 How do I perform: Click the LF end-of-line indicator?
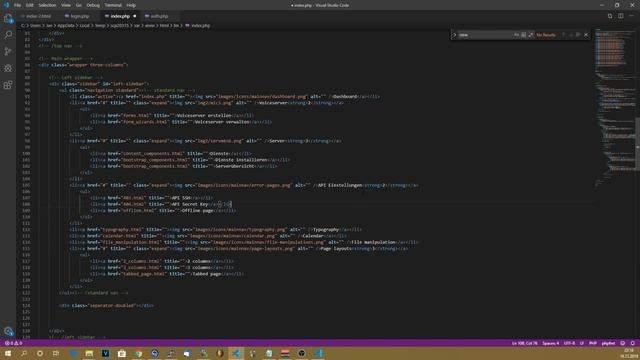point(582,343)
